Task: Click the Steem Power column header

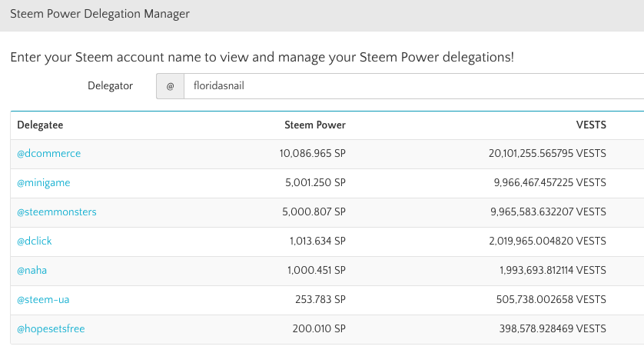Action: click(315, 125)
